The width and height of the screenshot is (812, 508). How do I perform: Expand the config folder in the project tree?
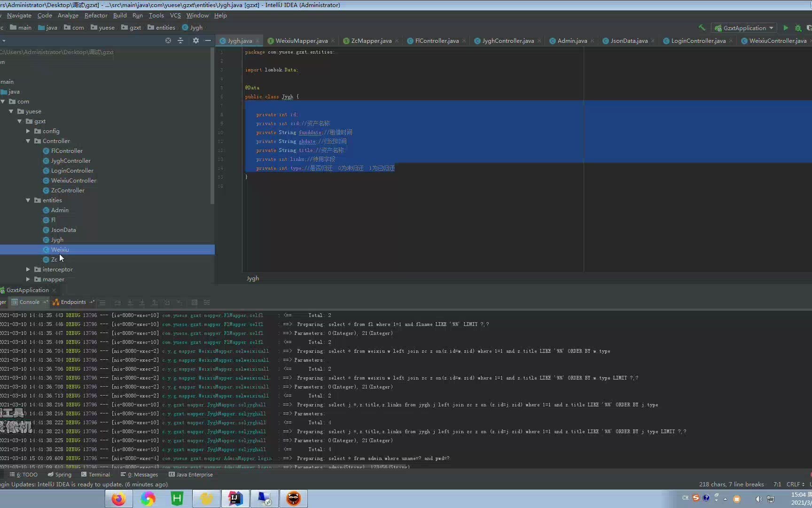click(28, 131)
